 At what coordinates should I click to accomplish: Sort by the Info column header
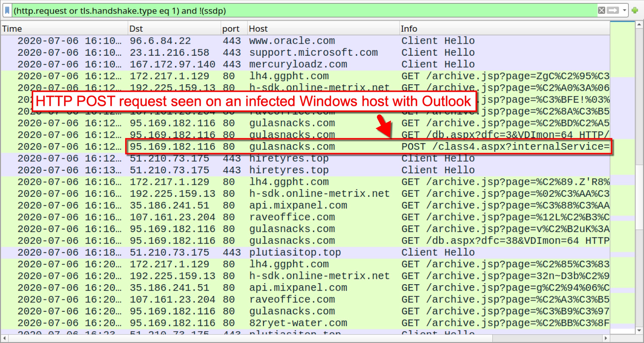coord(505,29)
